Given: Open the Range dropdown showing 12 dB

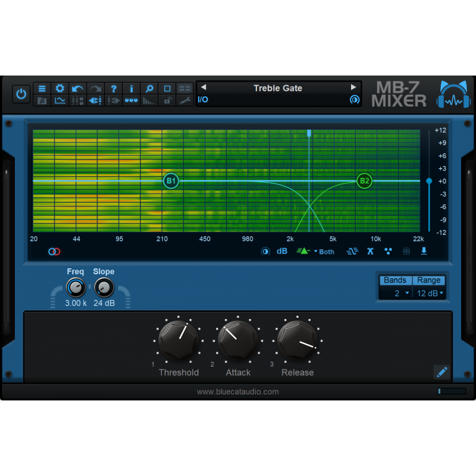Looking at the screenshot, I should [430, 293].
